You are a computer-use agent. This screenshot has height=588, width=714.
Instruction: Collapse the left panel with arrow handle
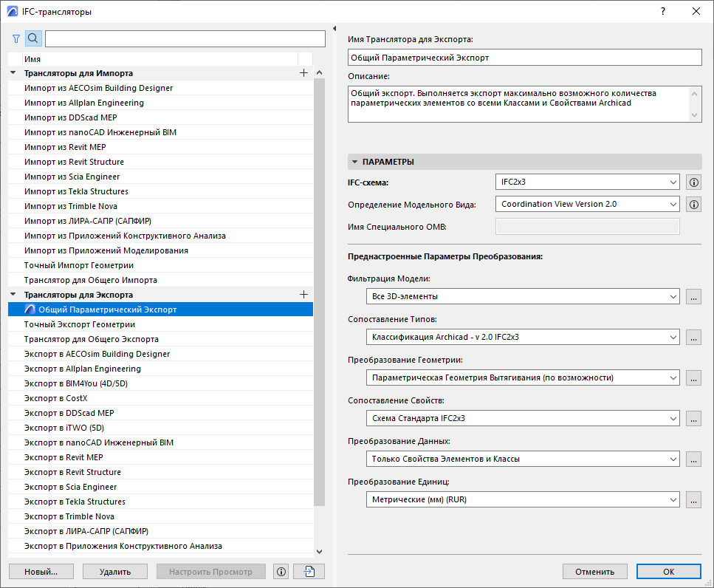334,29
